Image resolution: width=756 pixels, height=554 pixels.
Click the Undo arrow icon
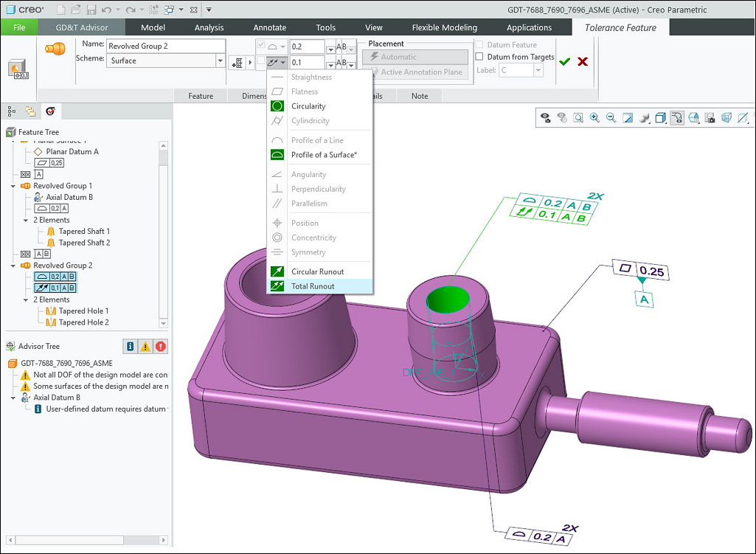tap(106, 9)
